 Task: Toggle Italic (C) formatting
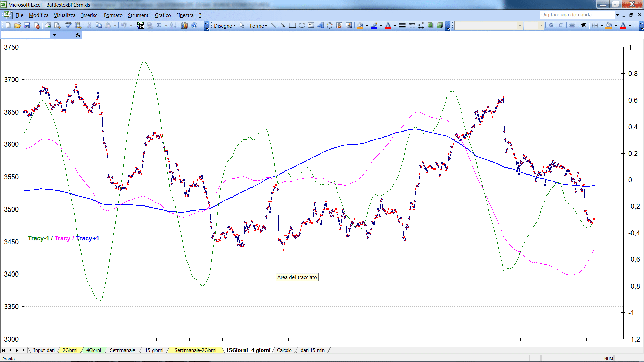point(560,25)
